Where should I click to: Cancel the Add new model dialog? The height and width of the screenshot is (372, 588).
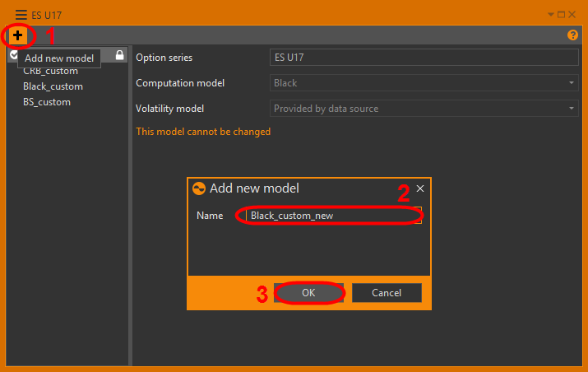[x=387, y=293]
